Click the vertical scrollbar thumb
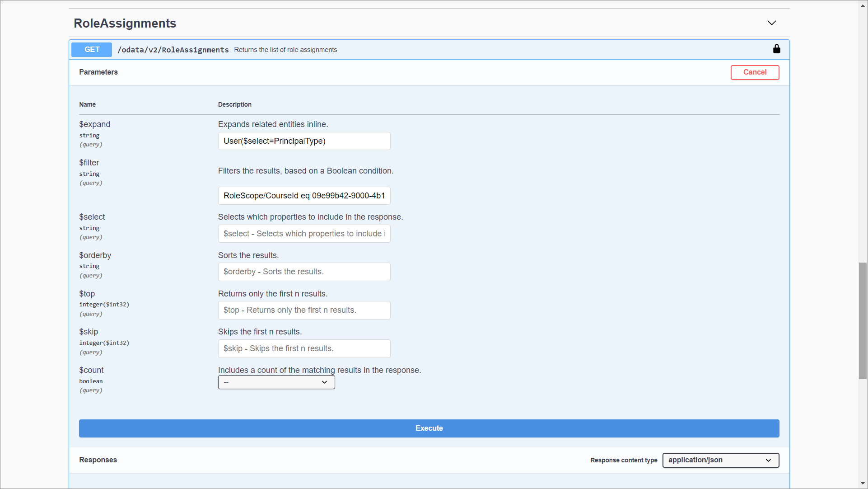The width and height of the screenshot is (868, 489). click(863, 320)
